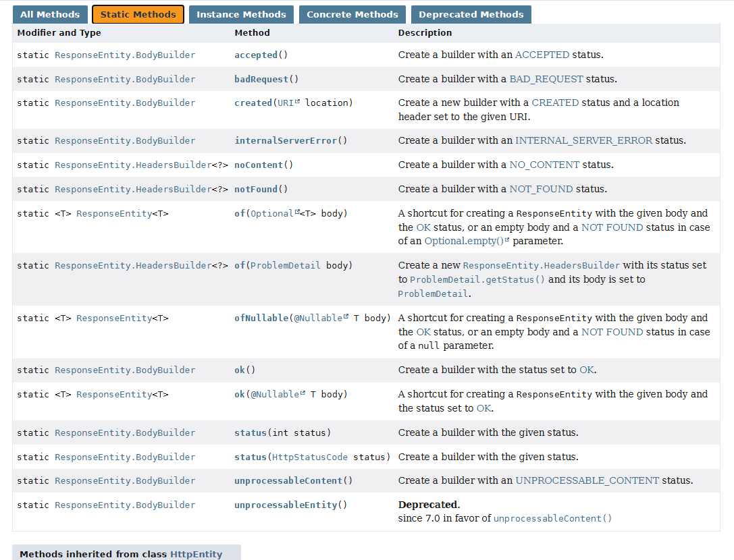Click the created method link
The image size is (734, 560).
click(x=253, y=103)
